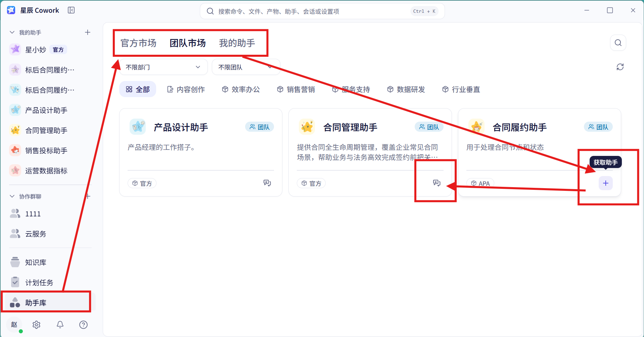Click the 产品设计助手 card title

click(x=181, y=127)
